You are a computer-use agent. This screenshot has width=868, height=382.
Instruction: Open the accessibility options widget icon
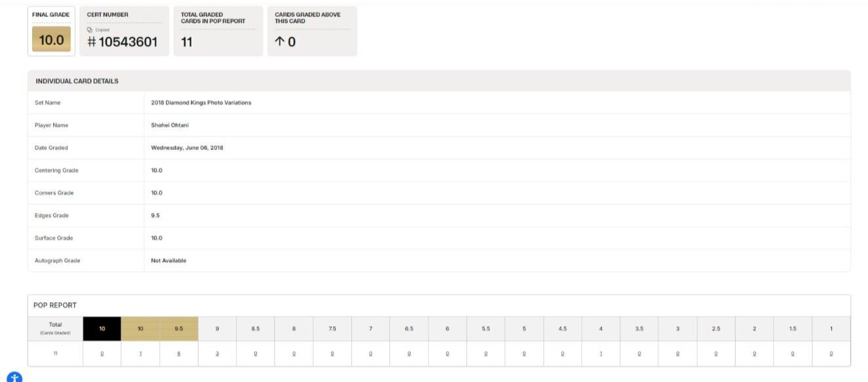coord(14,377)
